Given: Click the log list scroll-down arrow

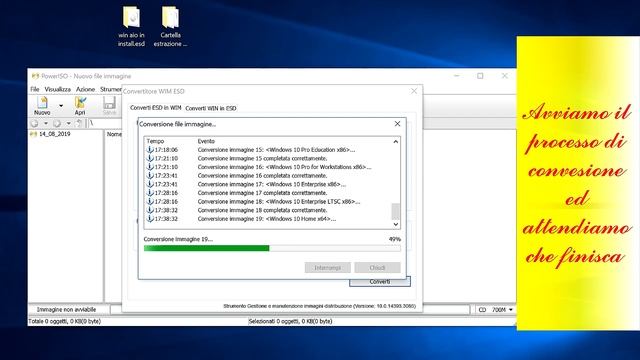Looking at the screenshot, I should pos(396,224).
